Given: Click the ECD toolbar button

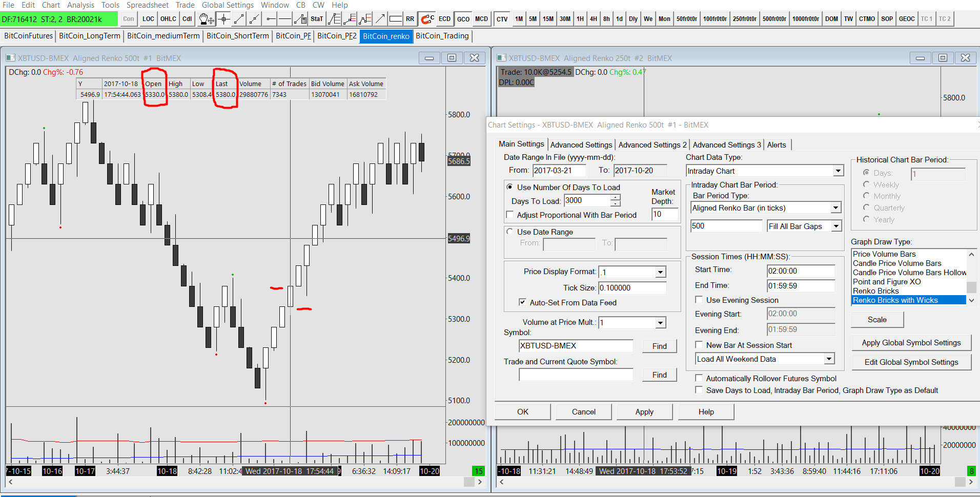Looking at the screenshot, I should click(444, 19).
